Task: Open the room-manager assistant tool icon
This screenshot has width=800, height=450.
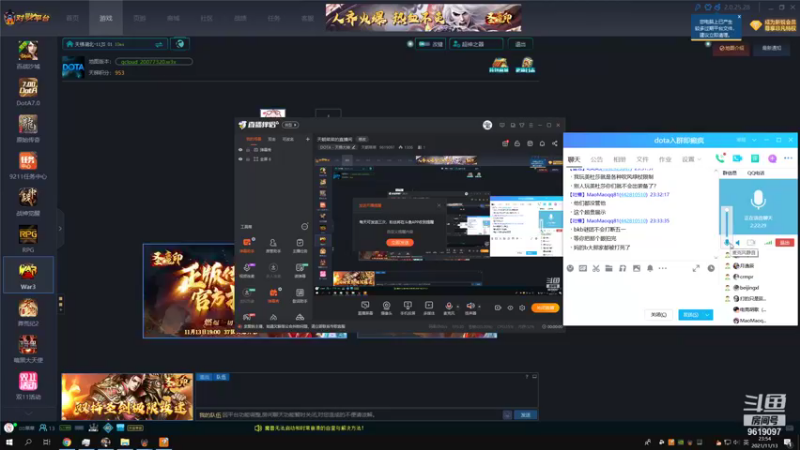Action: [273, 243]
